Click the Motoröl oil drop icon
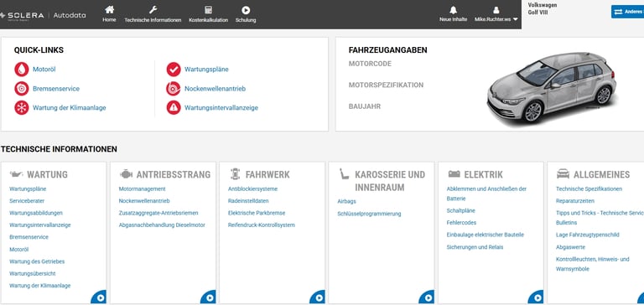 (x=21, y=70)
